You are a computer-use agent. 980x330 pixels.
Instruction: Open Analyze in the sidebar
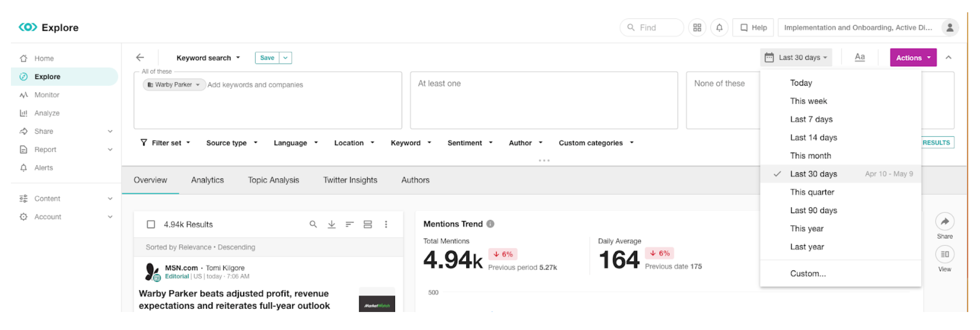pyautogui.click(x=46, y=113)
